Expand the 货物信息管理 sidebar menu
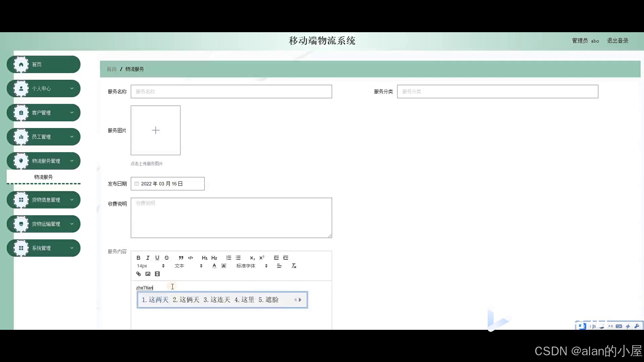Image resolution: width=644 pixels, height=362 pixels. [x=44, y=200]
